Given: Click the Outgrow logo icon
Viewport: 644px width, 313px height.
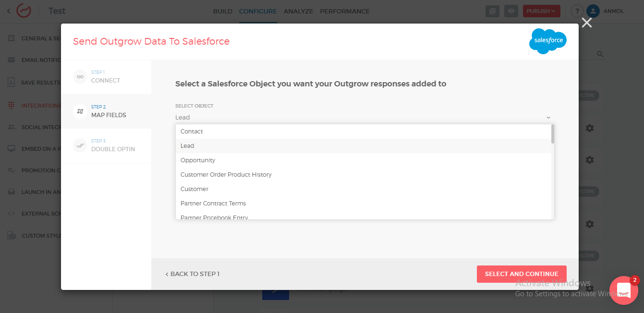Looking at the screenshot, I should 24,11.
